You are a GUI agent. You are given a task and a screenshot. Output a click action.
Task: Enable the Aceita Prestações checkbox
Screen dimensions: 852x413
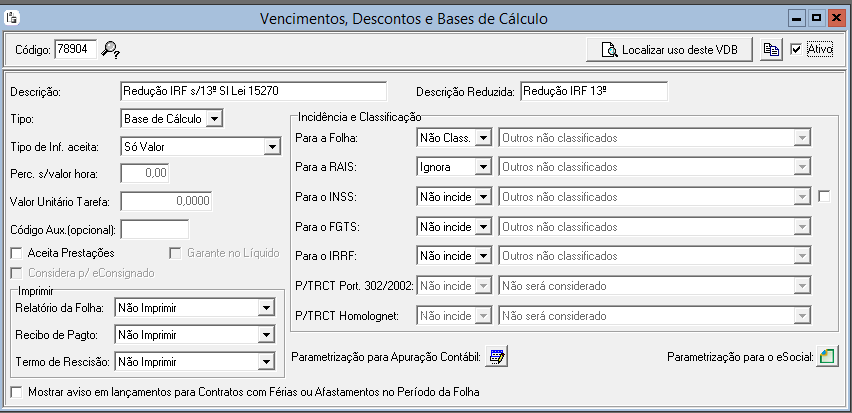coord(17,253)
